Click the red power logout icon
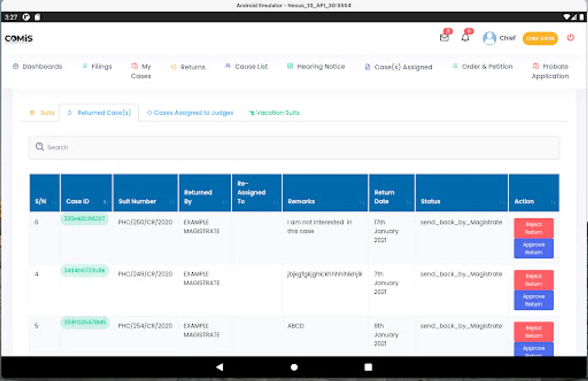The image size is (588, 381). click(x=571, y=37)
